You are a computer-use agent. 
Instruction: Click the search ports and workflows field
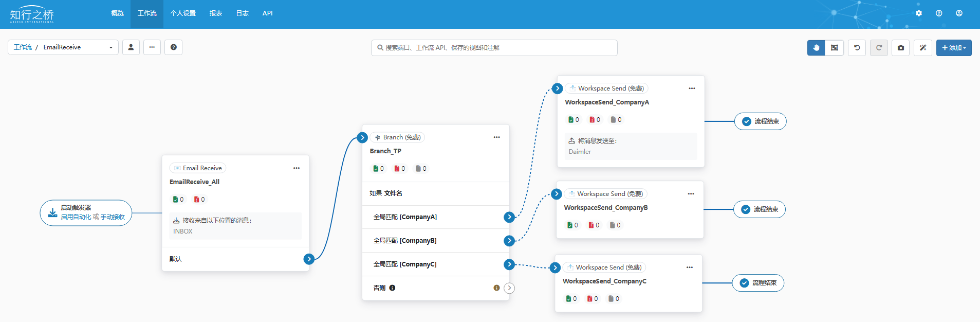[x=494, y=48]
